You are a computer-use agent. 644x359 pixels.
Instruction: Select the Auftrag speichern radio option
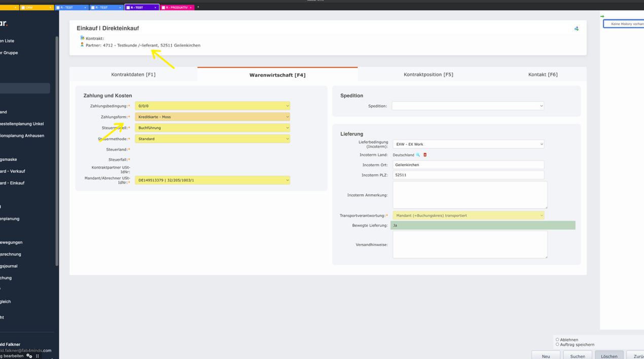point(557,344)
